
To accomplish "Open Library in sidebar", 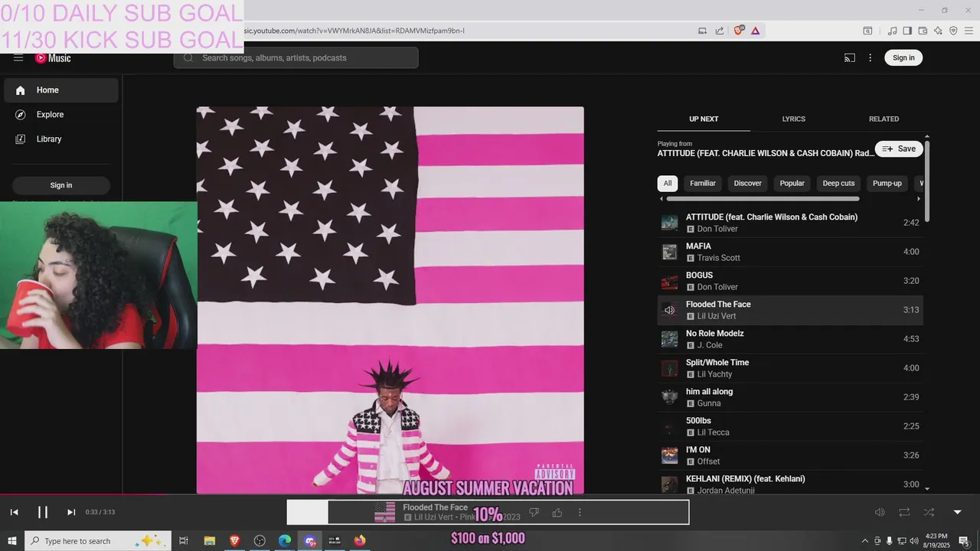I will tap(61, 139).
